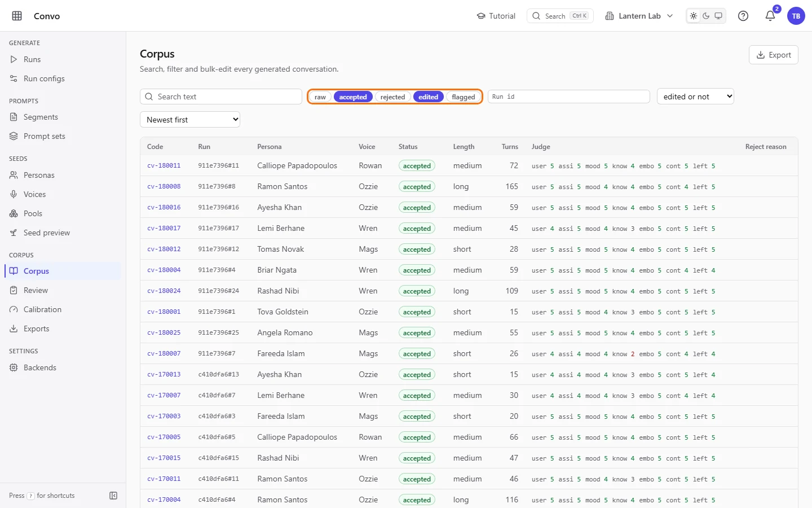Click the Backends sidebar icon
Screen dimensions: 812x508
tap(14, 367)
